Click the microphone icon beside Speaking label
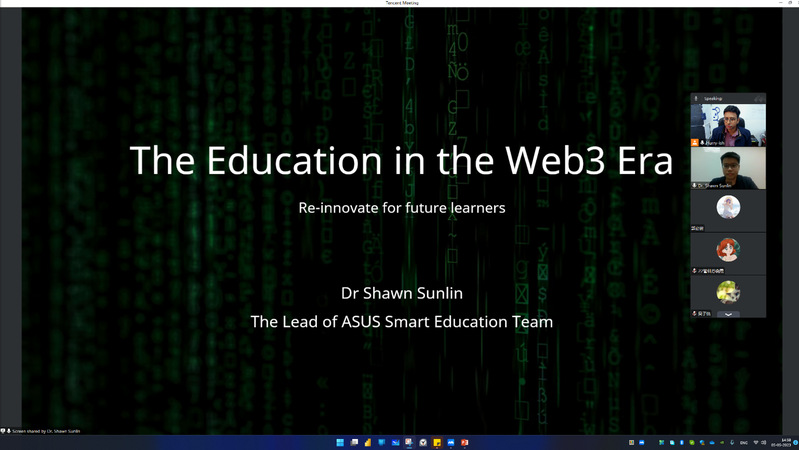 696,98
